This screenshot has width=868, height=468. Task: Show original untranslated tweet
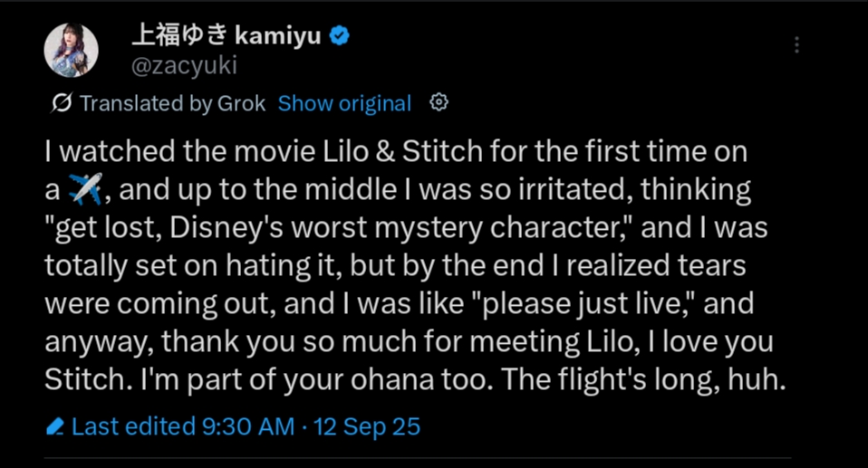344,103
